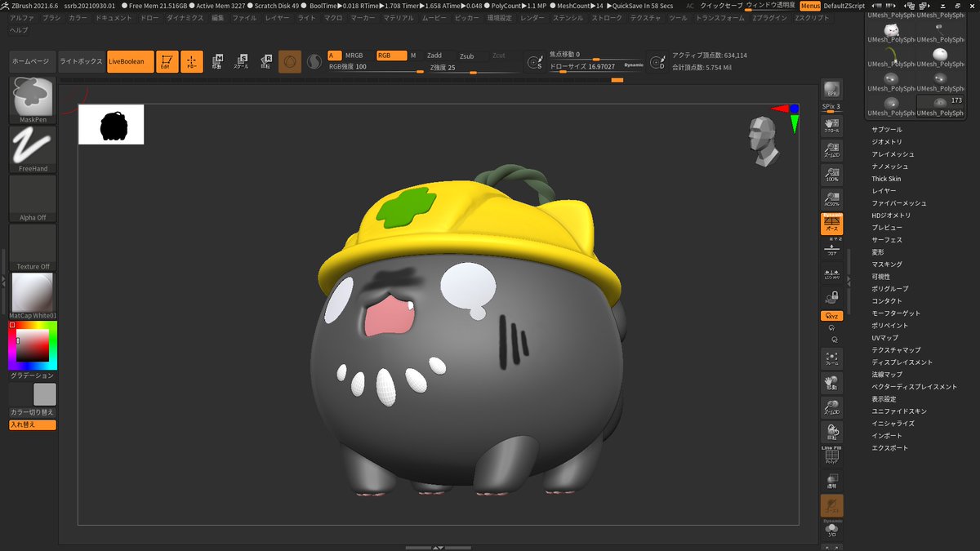980x551 pixels.
Task: Toggle Perspective (パース) view
Action: (831, 224)
